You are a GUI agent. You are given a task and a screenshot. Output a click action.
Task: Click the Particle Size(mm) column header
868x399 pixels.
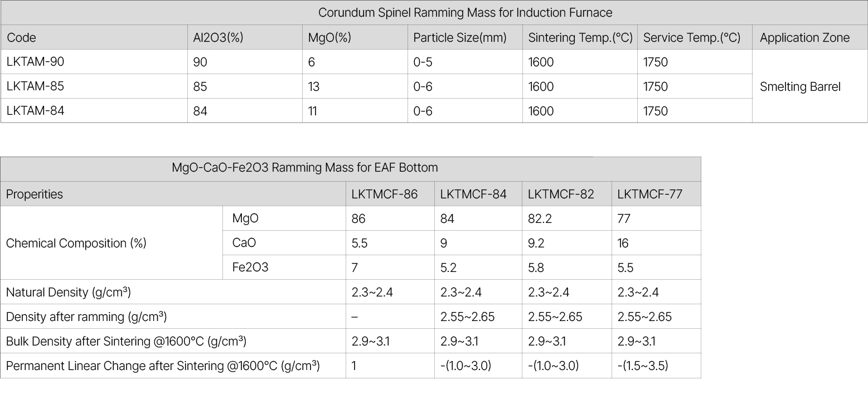point(459,38)
